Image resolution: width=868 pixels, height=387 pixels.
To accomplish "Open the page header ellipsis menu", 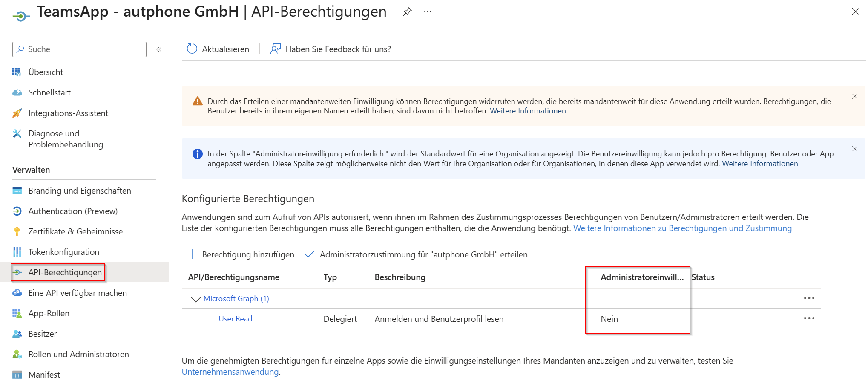I will (x=427, y=12).
